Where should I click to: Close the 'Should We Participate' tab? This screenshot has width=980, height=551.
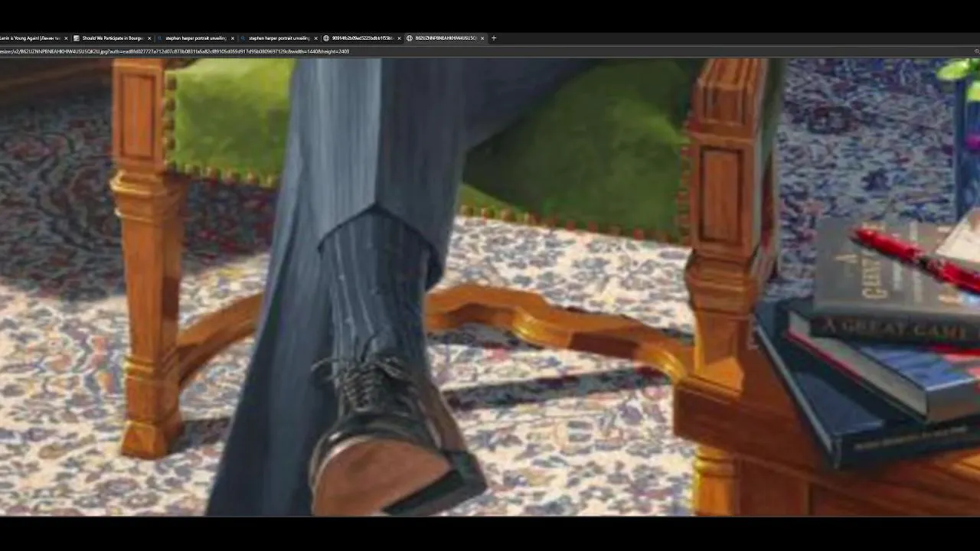click(149, 37)
